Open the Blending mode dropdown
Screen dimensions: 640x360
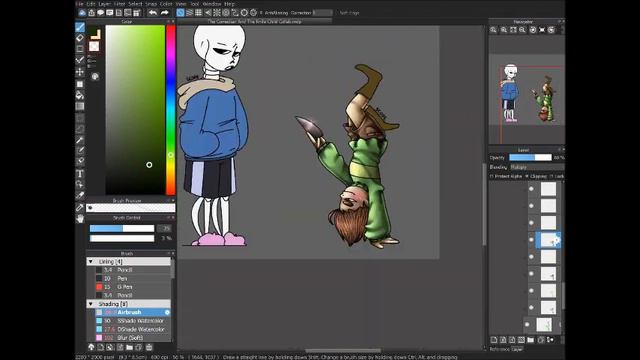(x=537, y=167)
